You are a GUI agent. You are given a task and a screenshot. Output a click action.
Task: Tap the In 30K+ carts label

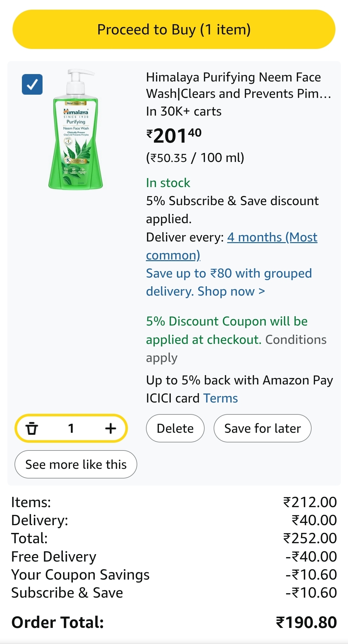(184, 111)
